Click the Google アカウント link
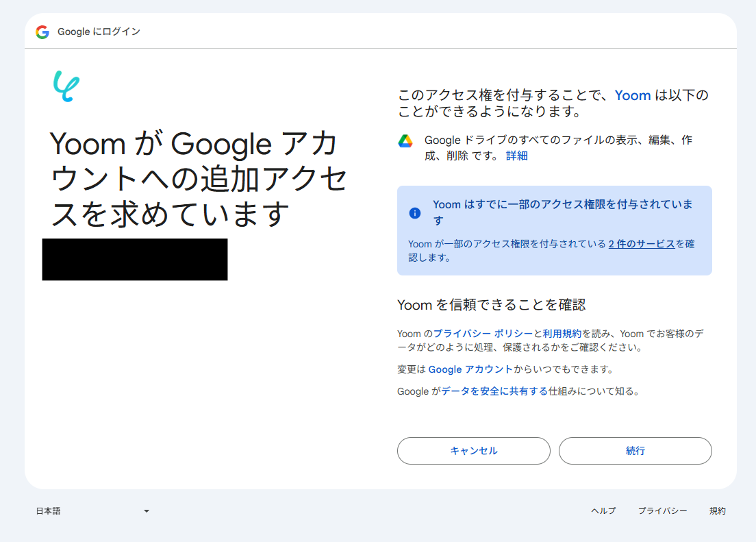756x542 pixels. pos(470,369)
